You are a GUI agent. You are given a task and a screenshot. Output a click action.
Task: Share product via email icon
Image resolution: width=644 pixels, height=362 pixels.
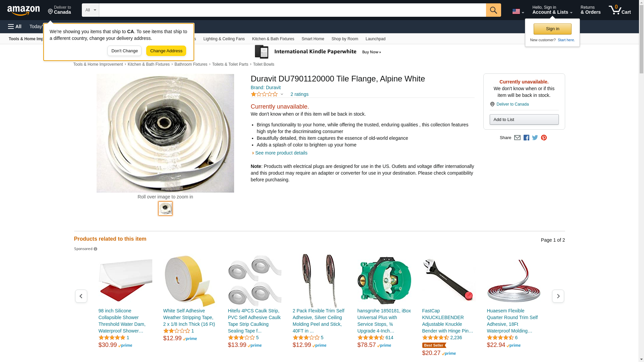(517, 138)
